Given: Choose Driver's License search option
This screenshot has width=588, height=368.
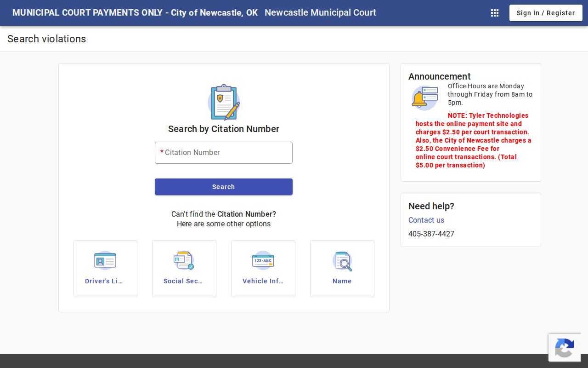Looking at the screenshot, I should coord(105,269).
